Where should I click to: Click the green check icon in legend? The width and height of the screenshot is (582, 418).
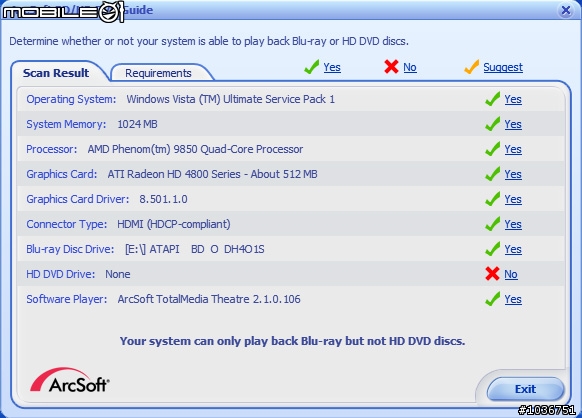click(311, 67)
